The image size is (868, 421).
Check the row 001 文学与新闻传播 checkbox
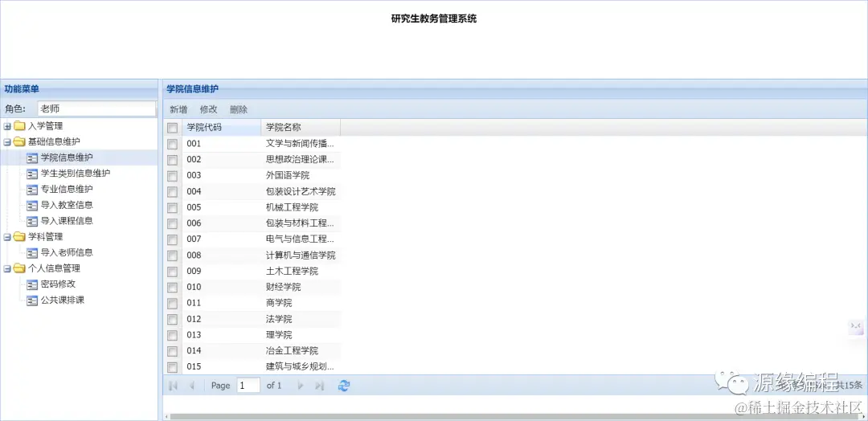[x=172, y=144]
